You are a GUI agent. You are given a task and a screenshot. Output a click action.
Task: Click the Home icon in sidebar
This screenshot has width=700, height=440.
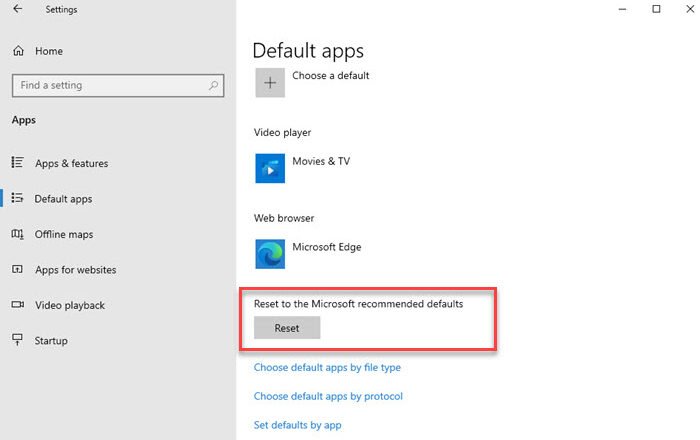17,51
